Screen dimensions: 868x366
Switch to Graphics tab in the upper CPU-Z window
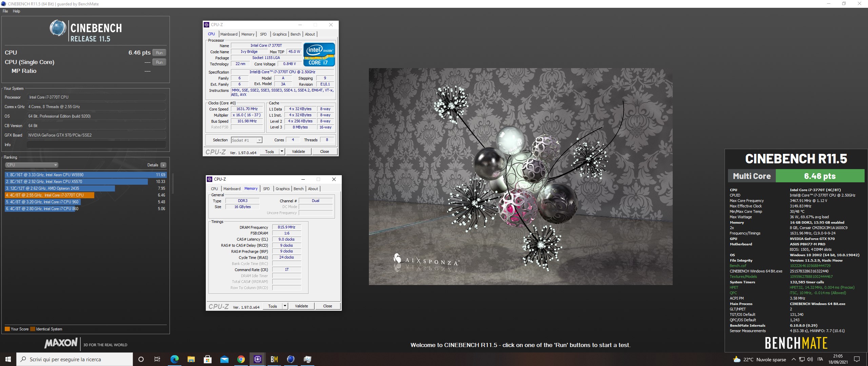pos(279,34)
